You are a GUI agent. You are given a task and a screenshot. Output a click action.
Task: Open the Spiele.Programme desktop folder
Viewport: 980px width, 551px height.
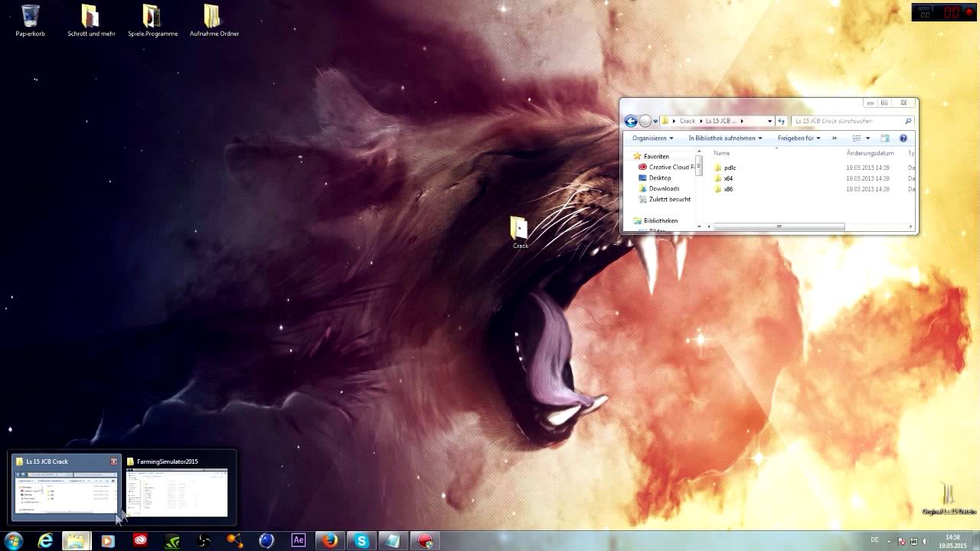(152, 21)
